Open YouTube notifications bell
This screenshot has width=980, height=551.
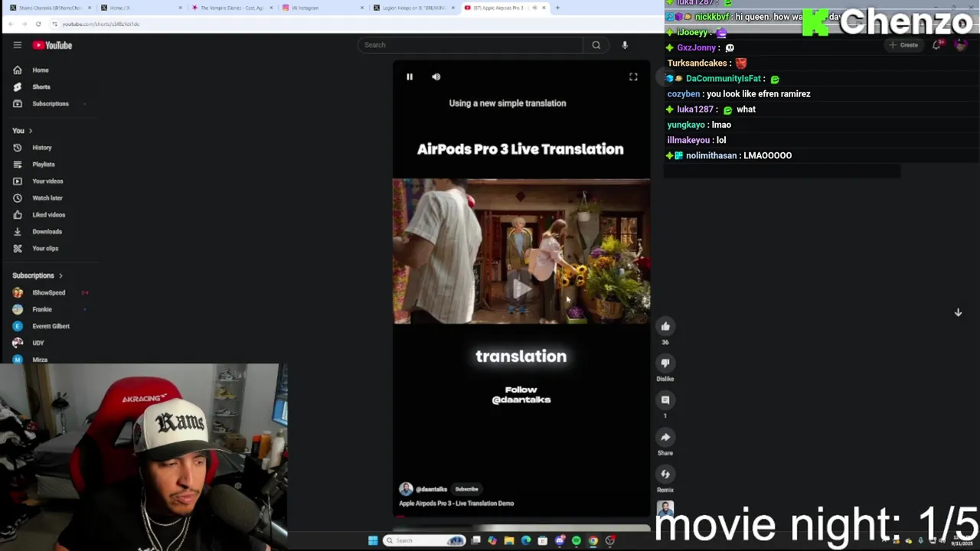tap(937, 45)
